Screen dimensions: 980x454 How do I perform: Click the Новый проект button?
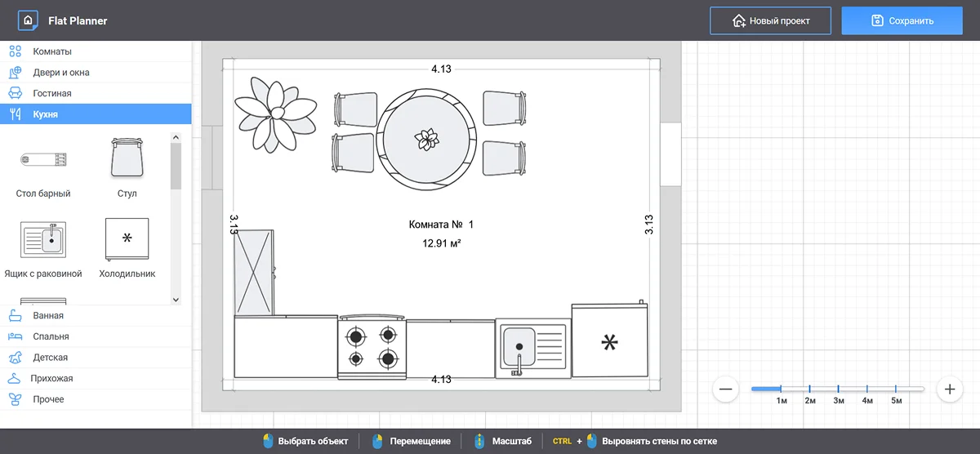tap(770, 20)
